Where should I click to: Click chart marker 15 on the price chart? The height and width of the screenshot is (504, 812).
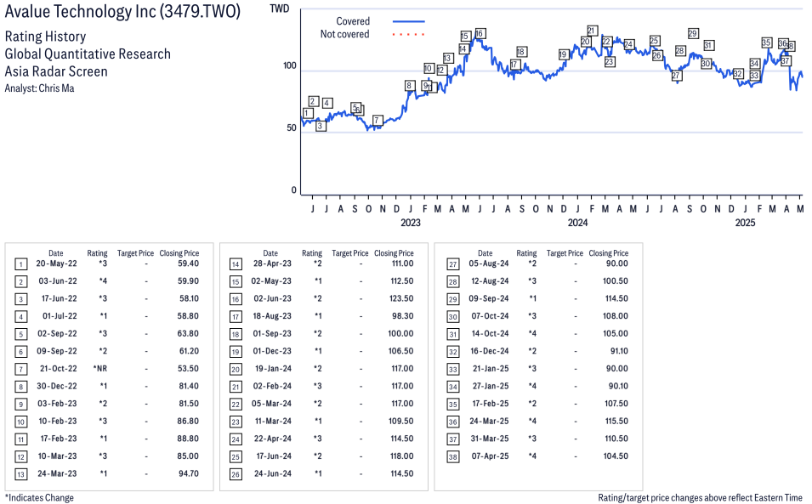(465, 37)
